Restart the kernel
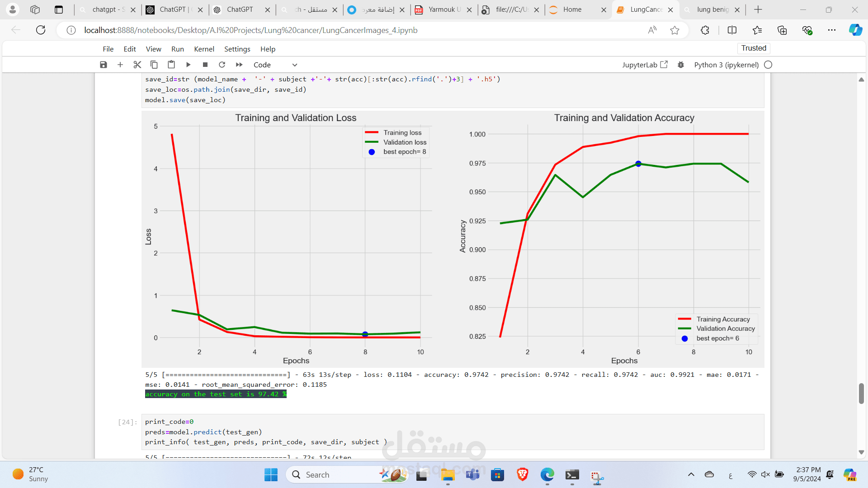The height and width of the screenshot is (488, 868). (222, 65)
